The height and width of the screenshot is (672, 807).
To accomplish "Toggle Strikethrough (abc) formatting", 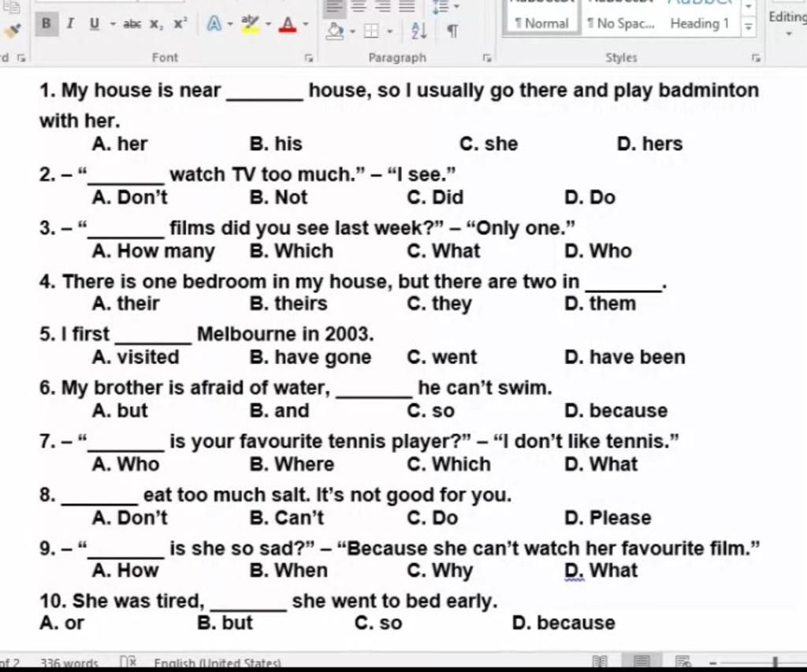I will click(132, 24).
